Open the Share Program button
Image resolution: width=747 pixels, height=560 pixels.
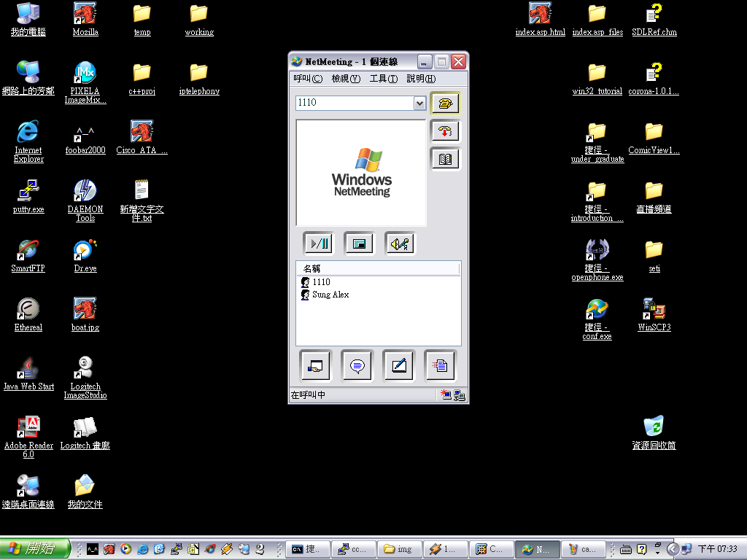tap(315, 366)
